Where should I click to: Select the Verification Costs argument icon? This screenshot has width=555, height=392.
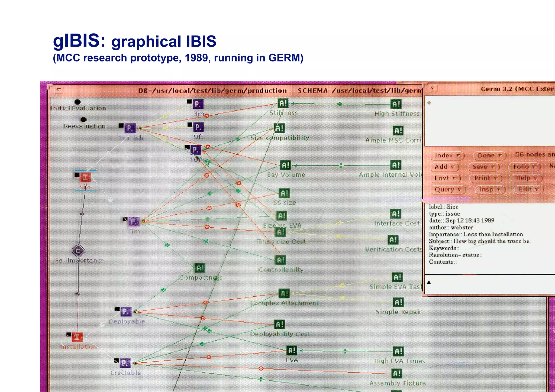pos(393,240)
